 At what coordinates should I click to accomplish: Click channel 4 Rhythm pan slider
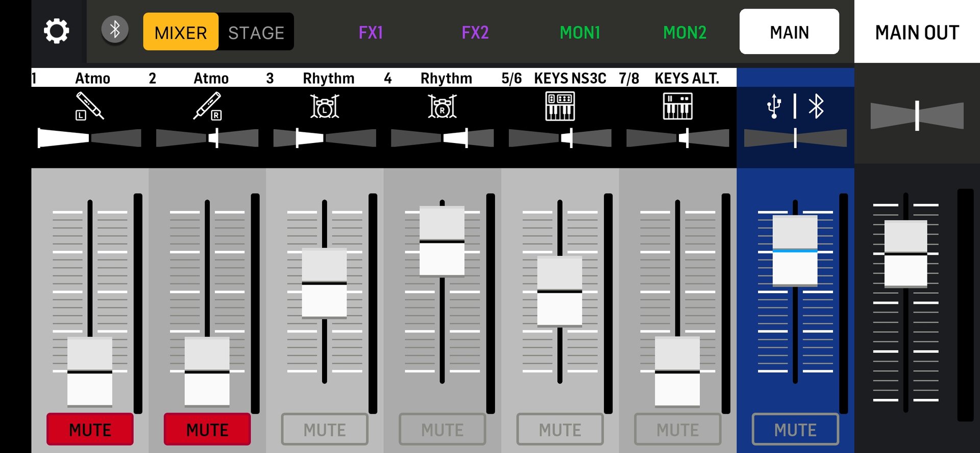point(443,138)
